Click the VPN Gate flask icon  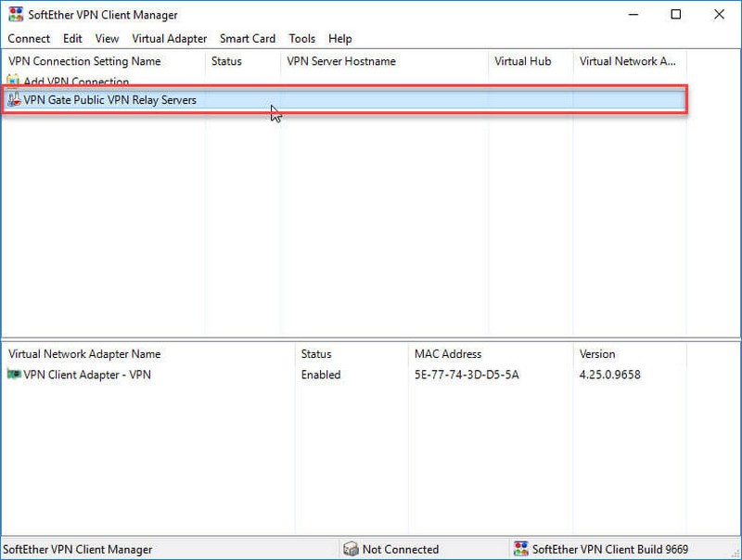[14, 100]
